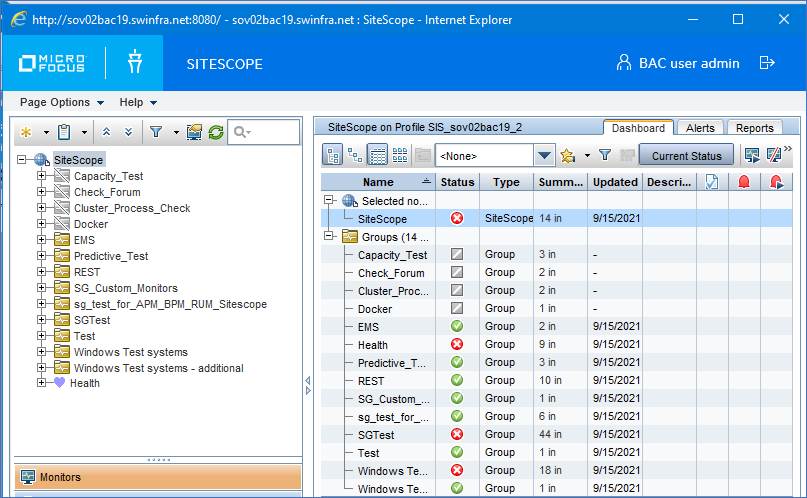
Task: Click the refresh icon in tree toolbar
Action: pyautogui.click(x=215, y=132)
